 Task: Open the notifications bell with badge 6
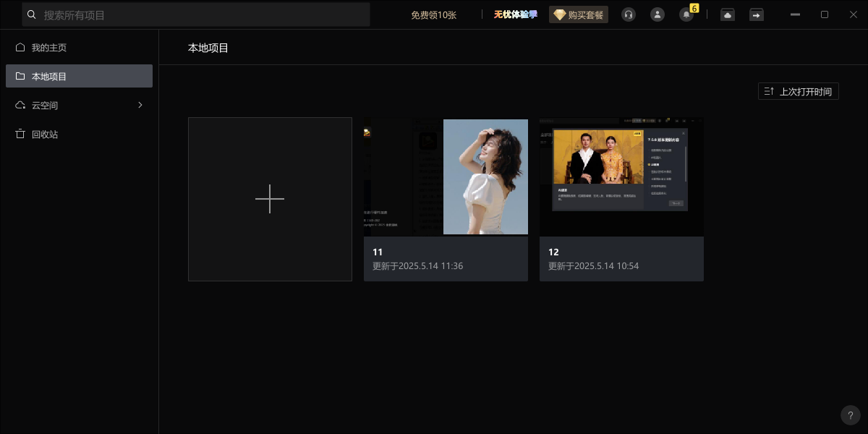(686, 14)
